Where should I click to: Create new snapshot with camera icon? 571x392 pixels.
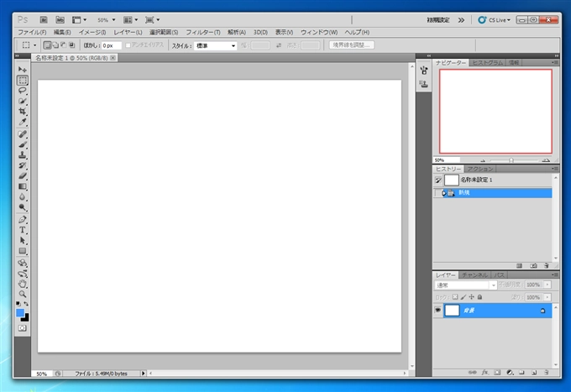(533, 266)
